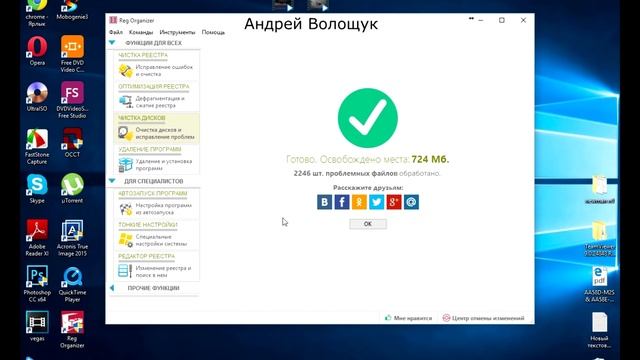Collapse the Для специалистов section
This screenshot has height=360, width=640.
112,181
